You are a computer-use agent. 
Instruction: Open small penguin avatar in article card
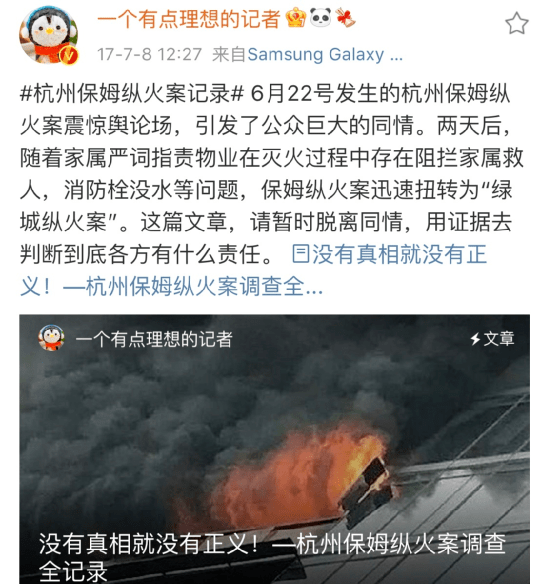click(x=51, y=338)
